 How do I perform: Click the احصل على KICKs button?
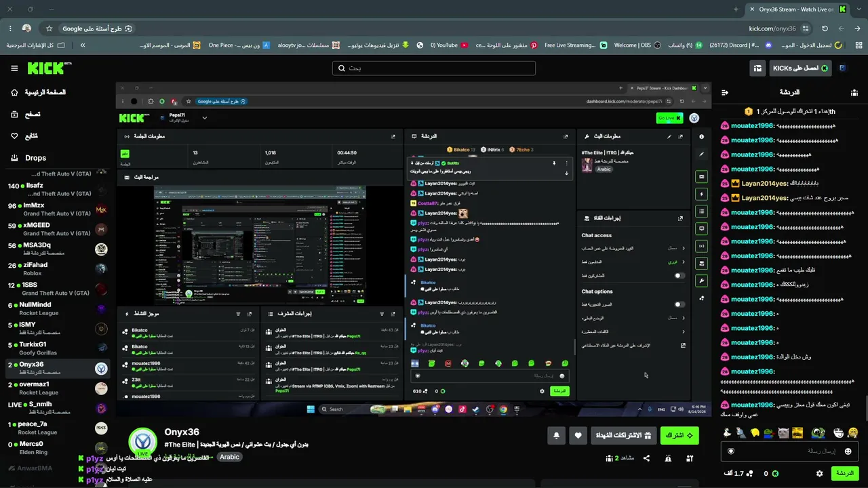coord(800,68)
